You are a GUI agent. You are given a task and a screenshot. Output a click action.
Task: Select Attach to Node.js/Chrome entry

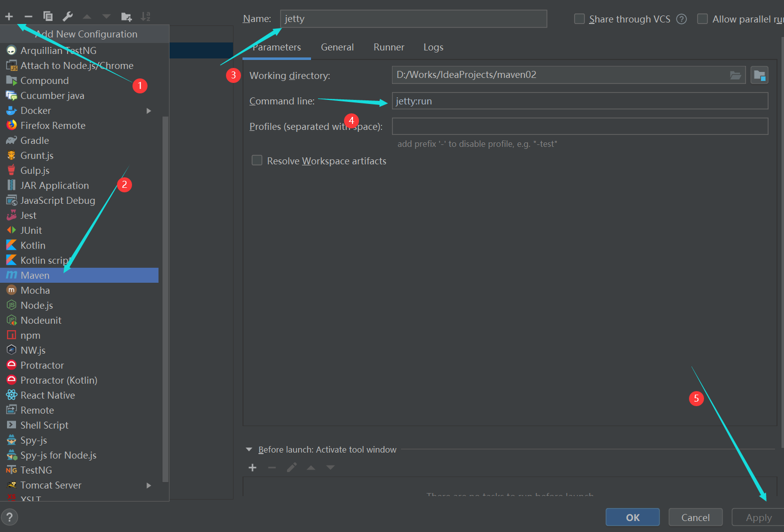pos(80,65)
